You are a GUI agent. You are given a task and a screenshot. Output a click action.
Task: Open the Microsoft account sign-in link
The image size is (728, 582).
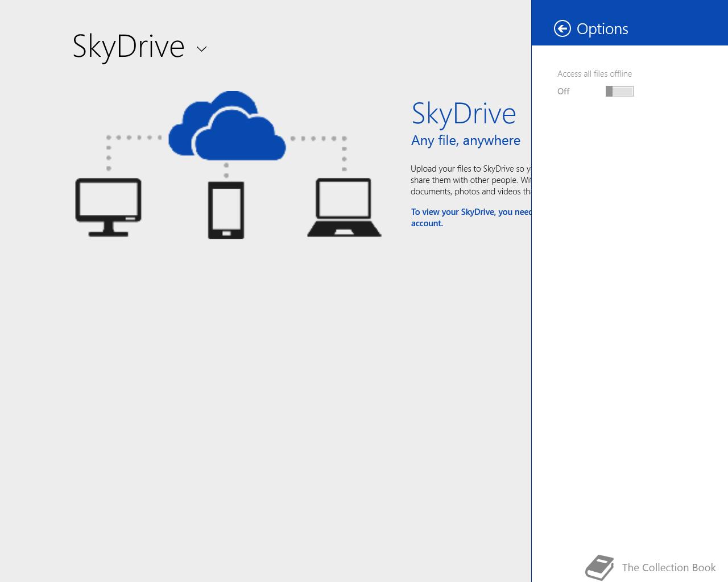click(471, 218)
